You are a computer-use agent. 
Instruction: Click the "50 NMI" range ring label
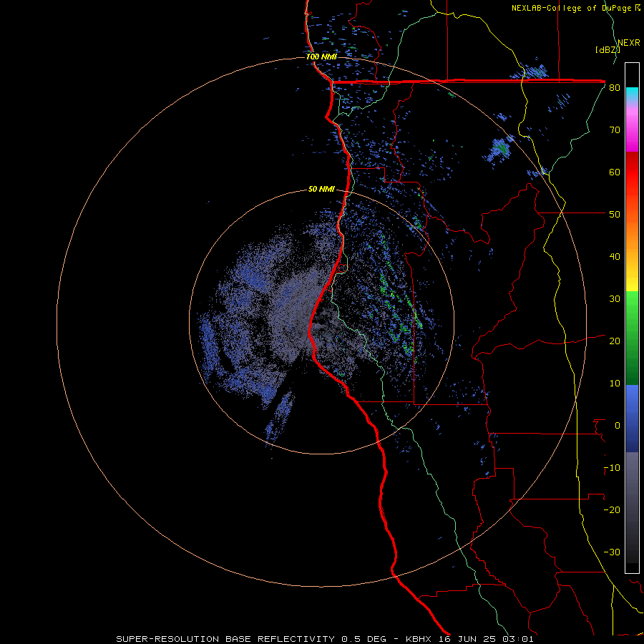pyautogui.click(x=321, y=190)
